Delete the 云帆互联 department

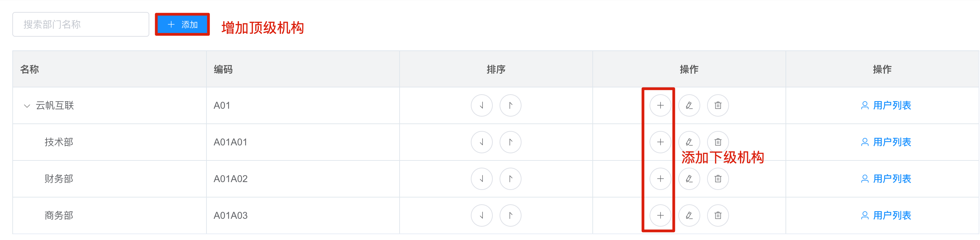tap(718, 106)
